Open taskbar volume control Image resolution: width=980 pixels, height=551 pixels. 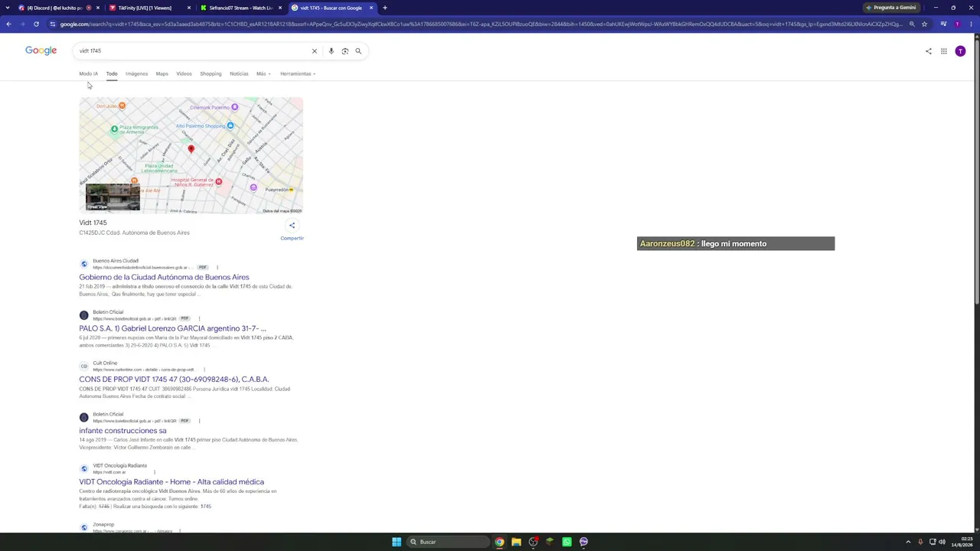[x=942, y=542]
